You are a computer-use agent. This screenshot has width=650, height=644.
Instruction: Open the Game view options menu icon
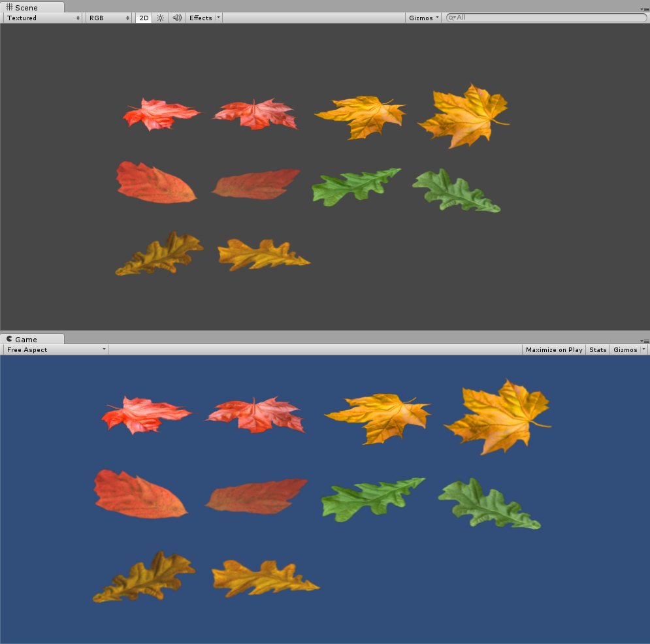645,340
